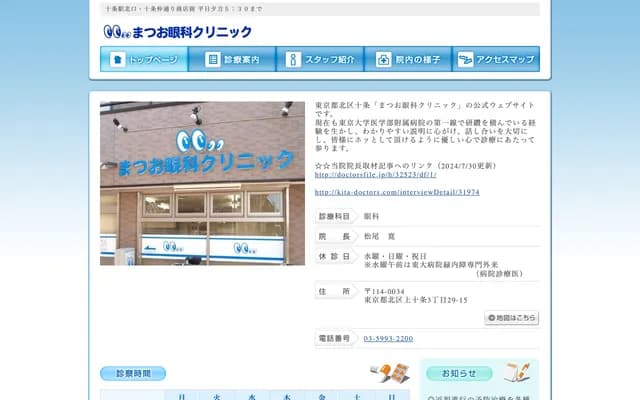Viewport: 640px width, 400px height.
Task: Click the handshake icon beside アクセスマップ
Action: point(467,59)
